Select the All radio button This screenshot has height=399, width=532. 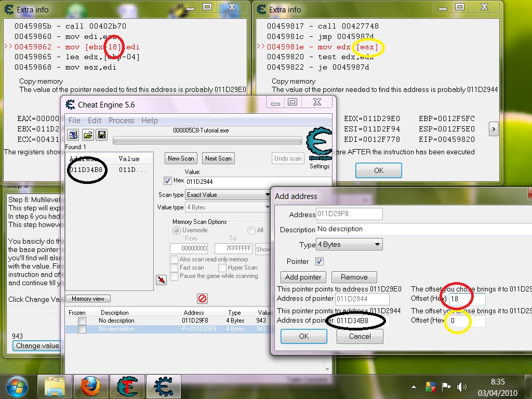251,231
